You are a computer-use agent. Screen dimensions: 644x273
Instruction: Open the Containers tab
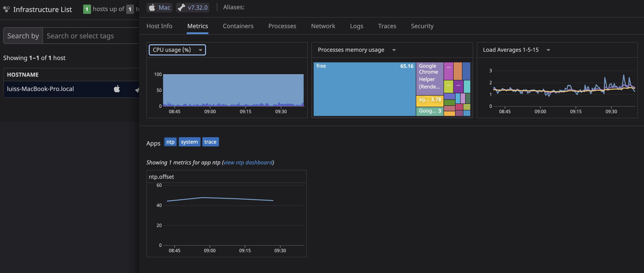[238, 26]
